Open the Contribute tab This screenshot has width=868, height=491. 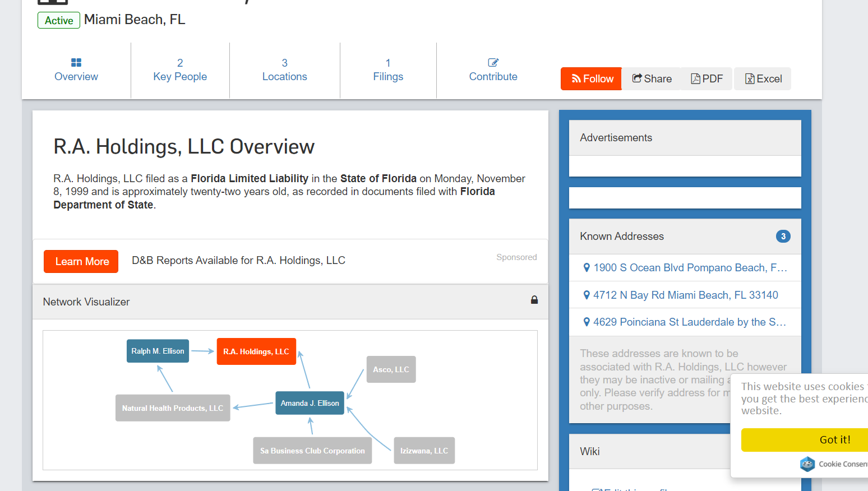493,70
